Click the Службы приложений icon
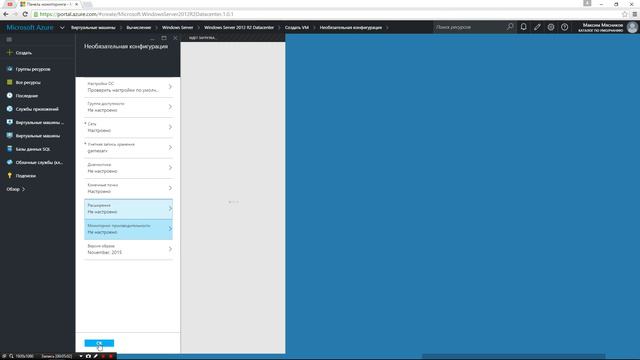The height and width of the screenshot is (360, 640). tap(9, 109)
